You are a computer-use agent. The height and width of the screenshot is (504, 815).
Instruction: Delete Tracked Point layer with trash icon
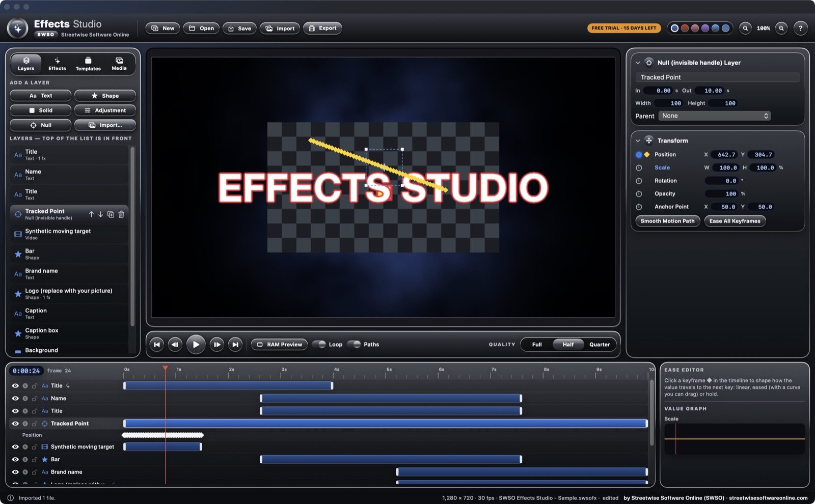tap(121, 214)
